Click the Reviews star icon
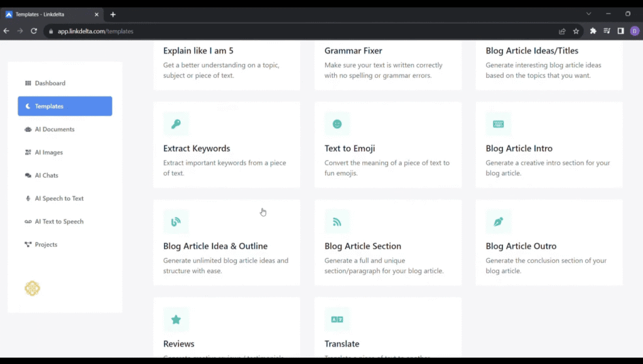Image resolution: width=643 pixels, height=364 pixels. (176, 319)
